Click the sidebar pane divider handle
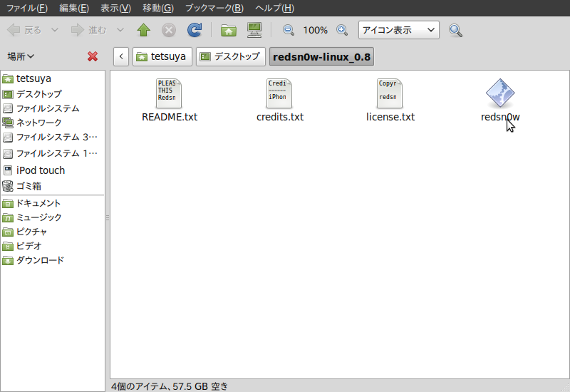The height and width of the screenshot is (392, 570). pyautogui.click(x=108, y=218)
